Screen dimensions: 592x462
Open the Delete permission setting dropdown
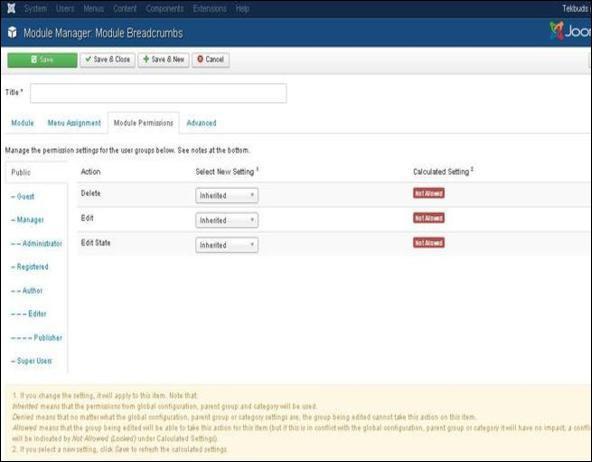[227, 196]
